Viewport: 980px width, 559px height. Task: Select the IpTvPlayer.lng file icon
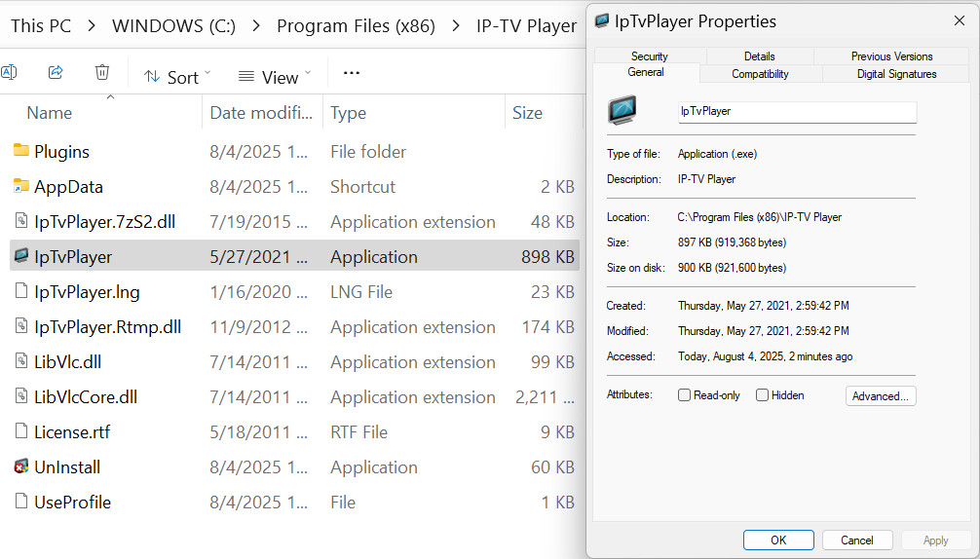coord(21,290)
